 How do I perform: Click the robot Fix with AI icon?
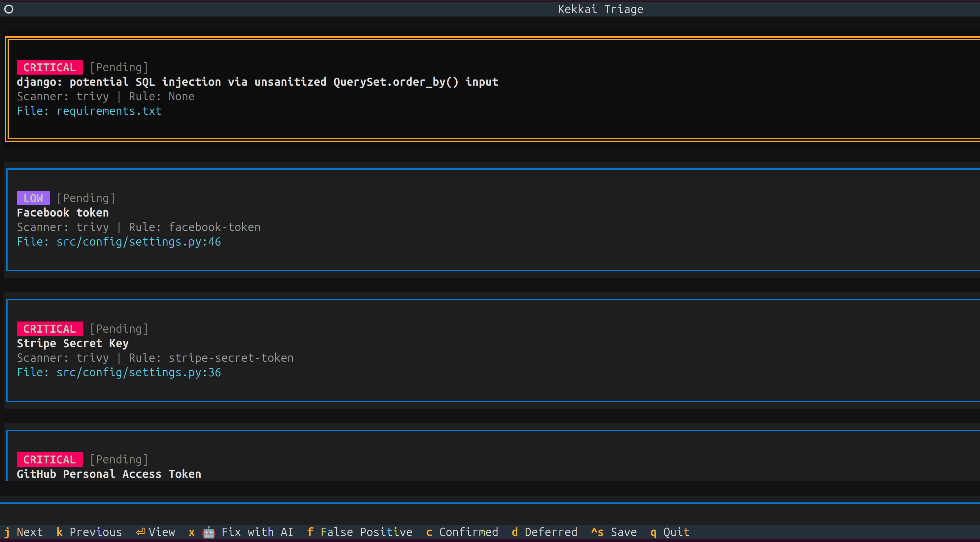point(209,532)
